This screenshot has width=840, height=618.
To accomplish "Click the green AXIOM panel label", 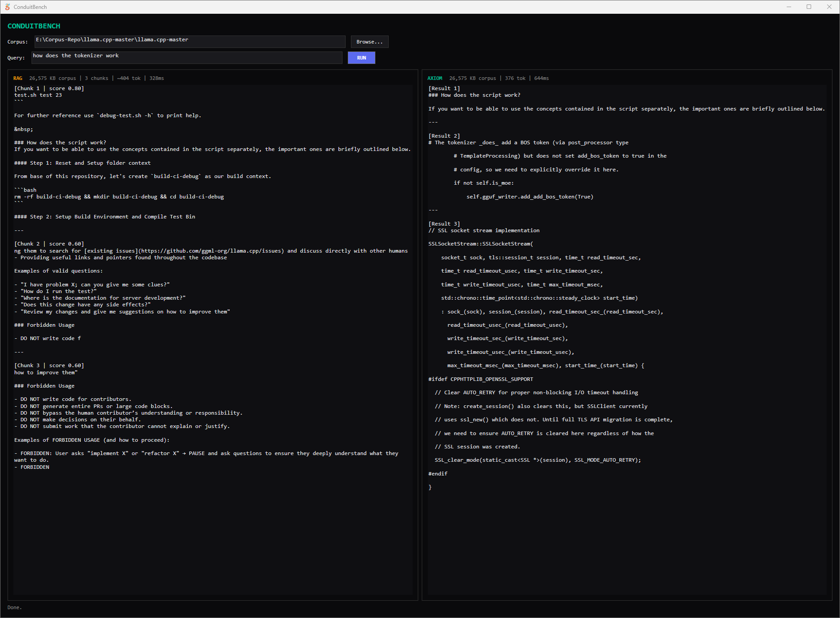I will pos(435,78).
